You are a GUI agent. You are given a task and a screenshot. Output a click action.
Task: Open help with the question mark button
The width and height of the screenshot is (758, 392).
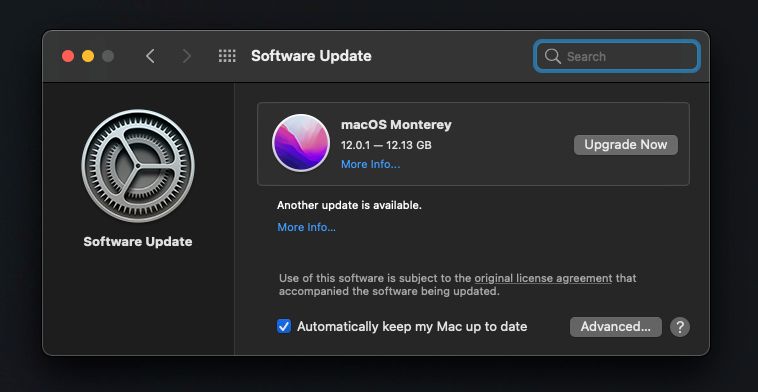[x=680, y=327]
